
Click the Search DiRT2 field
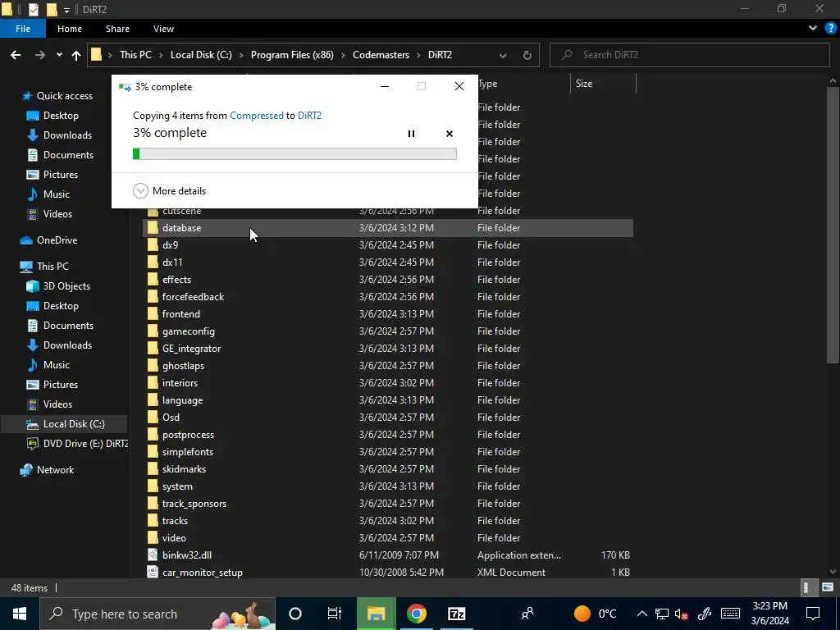tap(689, 55)
